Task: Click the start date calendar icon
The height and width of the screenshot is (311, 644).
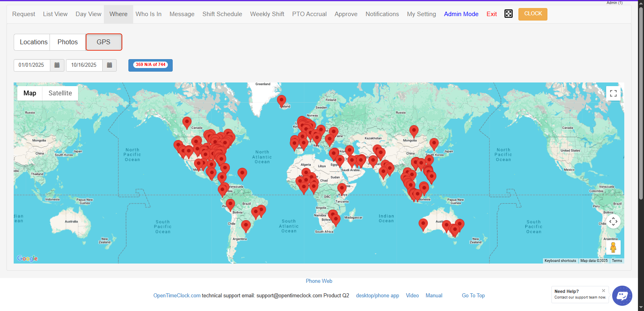Action: 57,65
